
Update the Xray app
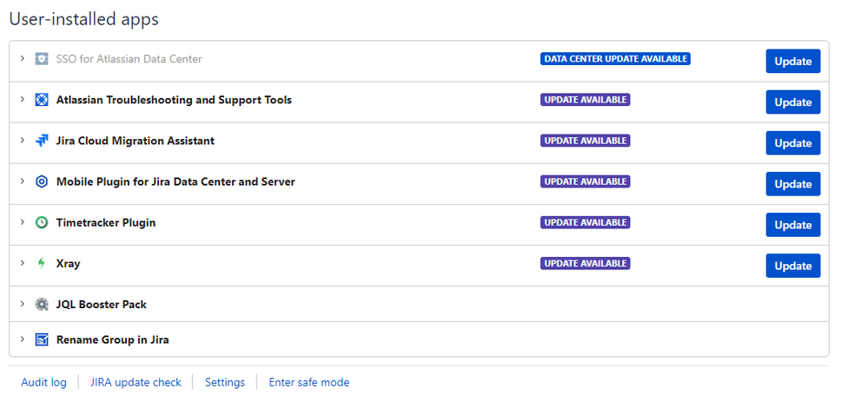(x=792, y=267)
